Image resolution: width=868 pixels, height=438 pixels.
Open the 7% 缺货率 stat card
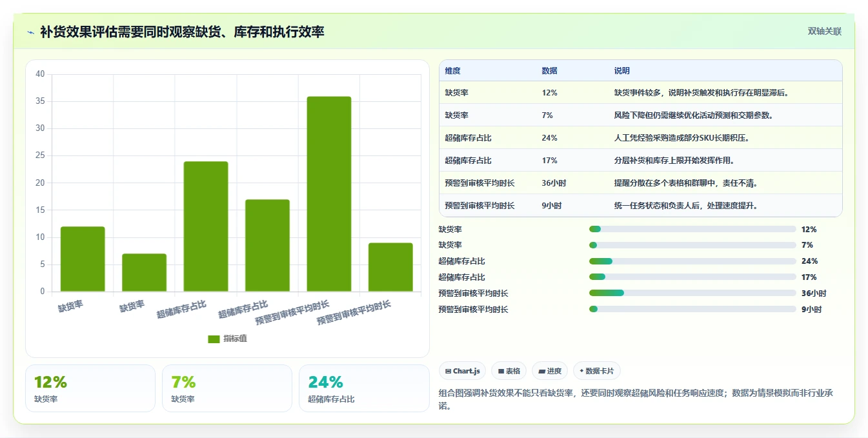227,388
